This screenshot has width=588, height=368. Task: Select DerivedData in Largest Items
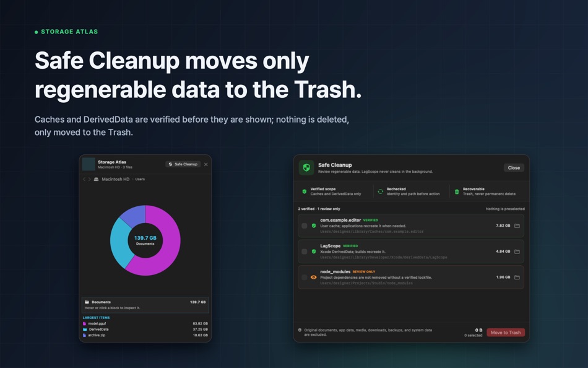[145, 330]
